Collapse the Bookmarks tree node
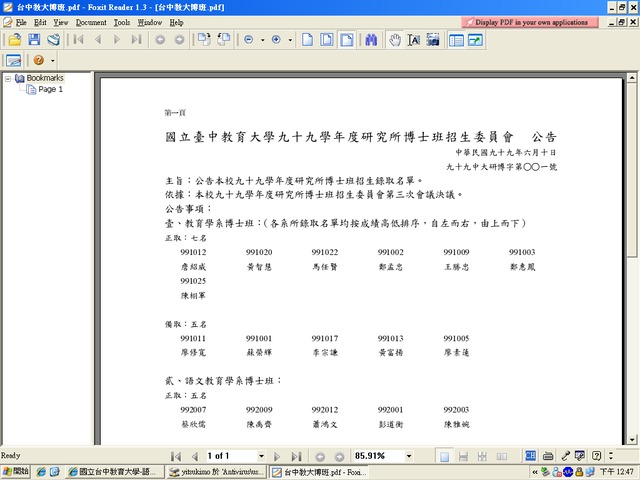640x480 pixels. [x=8, y=78]
